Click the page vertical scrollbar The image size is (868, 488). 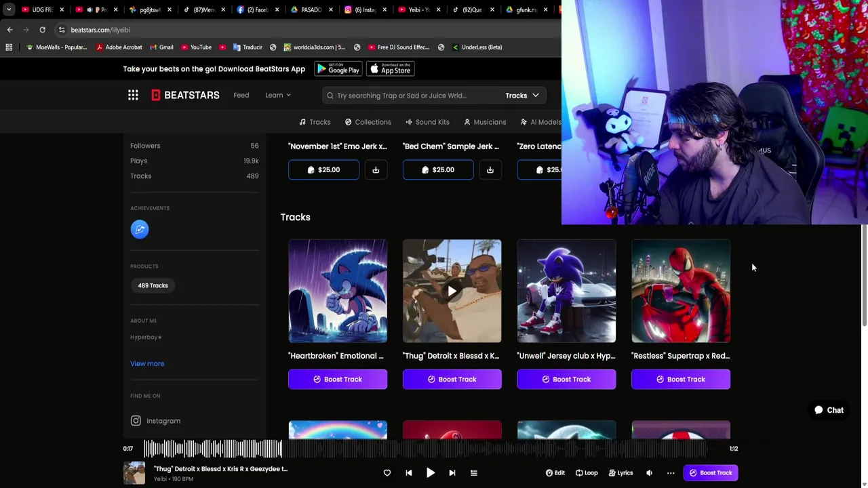point(864,274)
